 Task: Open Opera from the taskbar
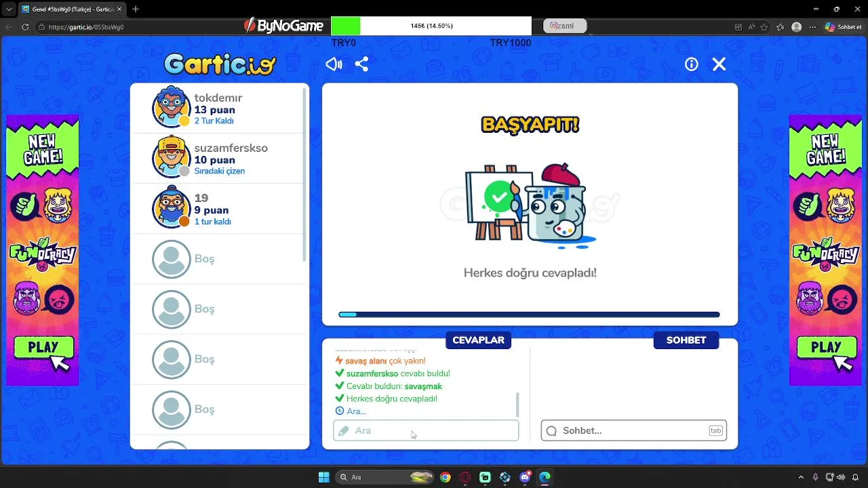click(x=465, y=477)
